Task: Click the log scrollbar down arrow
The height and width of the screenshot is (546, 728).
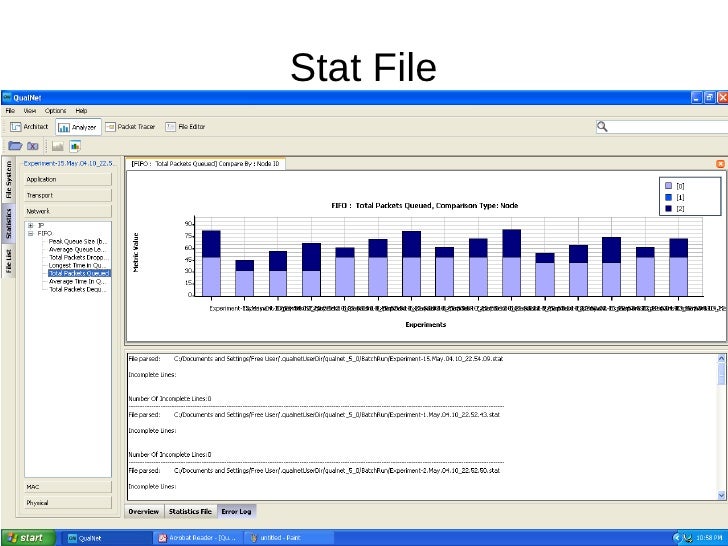Action: (721, 495)
